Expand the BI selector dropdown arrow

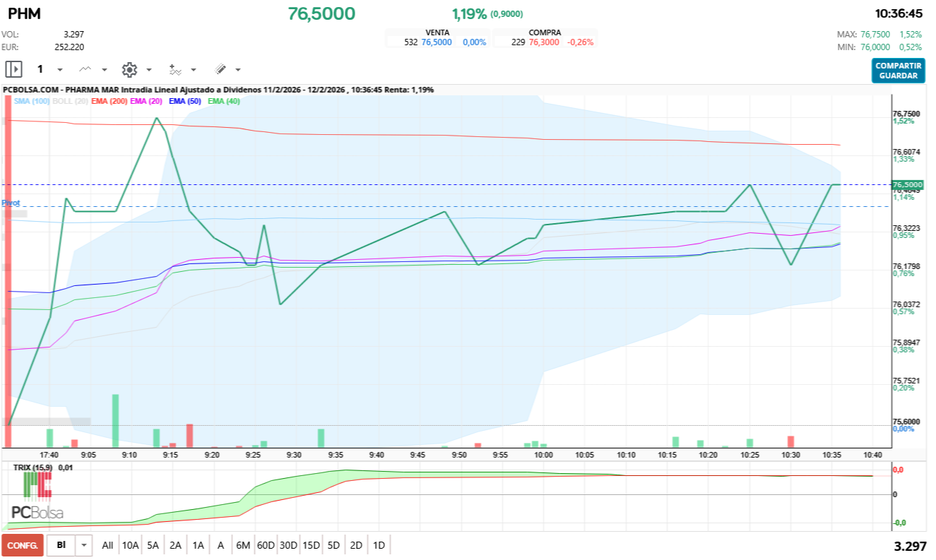tap(85, 545)
